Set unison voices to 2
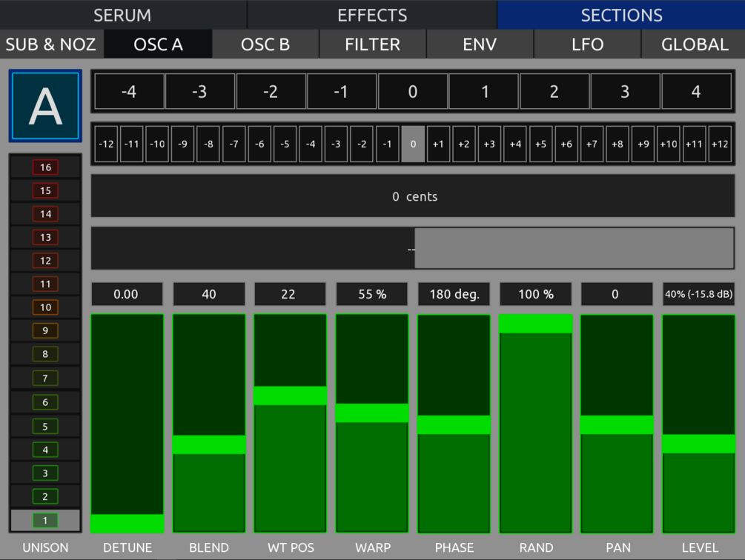 pos(45,496)
